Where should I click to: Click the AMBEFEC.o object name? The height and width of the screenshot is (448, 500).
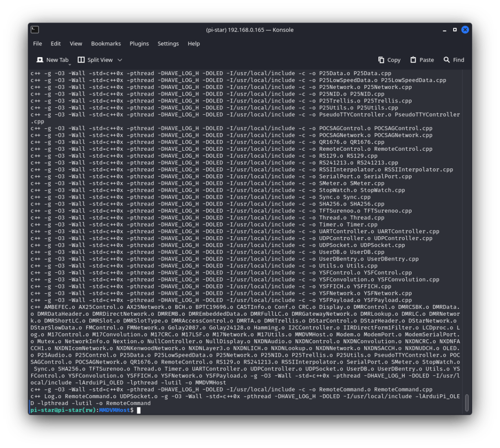(x=60, y=307)
